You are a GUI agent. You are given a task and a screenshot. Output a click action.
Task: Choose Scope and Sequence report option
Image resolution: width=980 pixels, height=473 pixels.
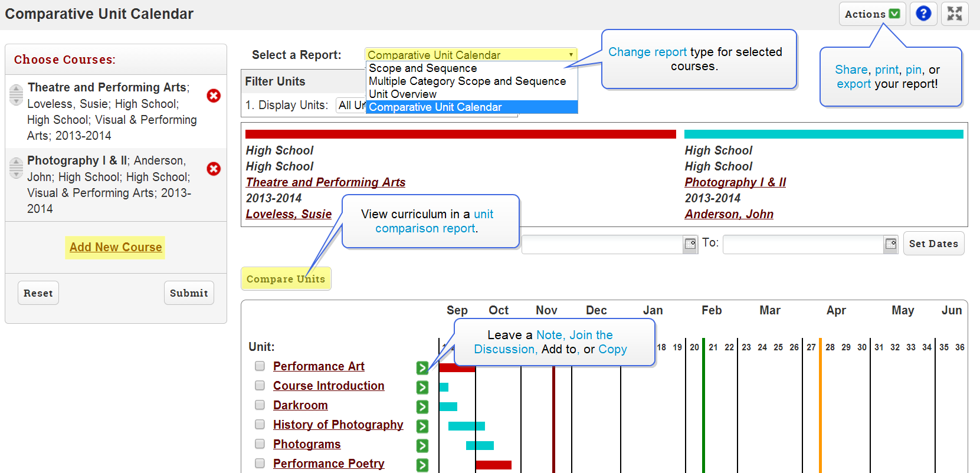(x=422, y=68)
